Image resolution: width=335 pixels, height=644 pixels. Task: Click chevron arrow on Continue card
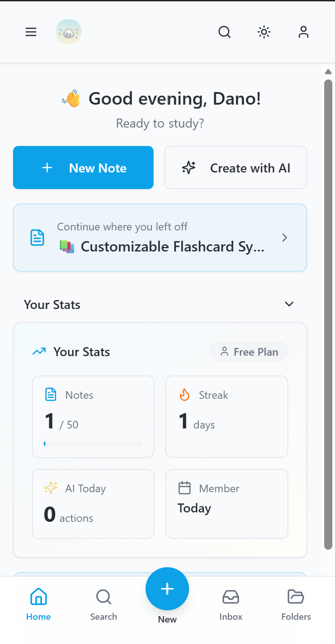click(x=284, y=238)
